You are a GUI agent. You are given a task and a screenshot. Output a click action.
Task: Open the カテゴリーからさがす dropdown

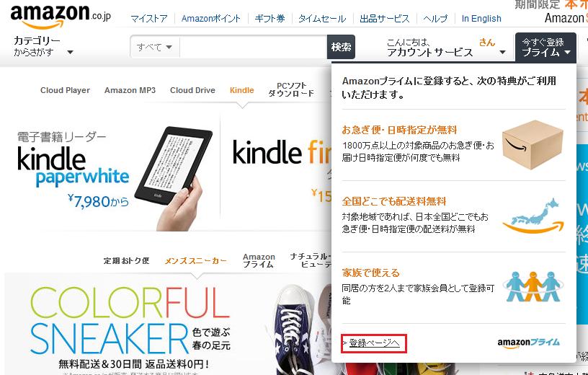43,46
